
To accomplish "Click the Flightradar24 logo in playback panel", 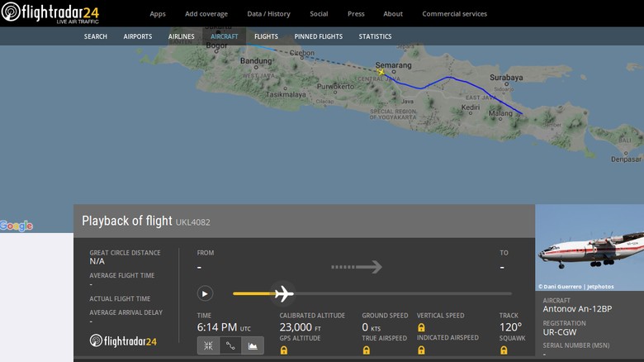I will tap(123, 341).
